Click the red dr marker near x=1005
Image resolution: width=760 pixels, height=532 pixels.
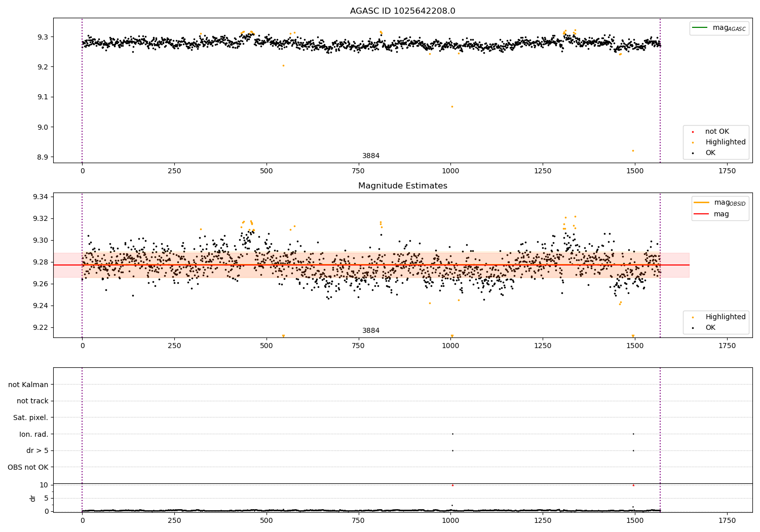(x=452, y=485)
